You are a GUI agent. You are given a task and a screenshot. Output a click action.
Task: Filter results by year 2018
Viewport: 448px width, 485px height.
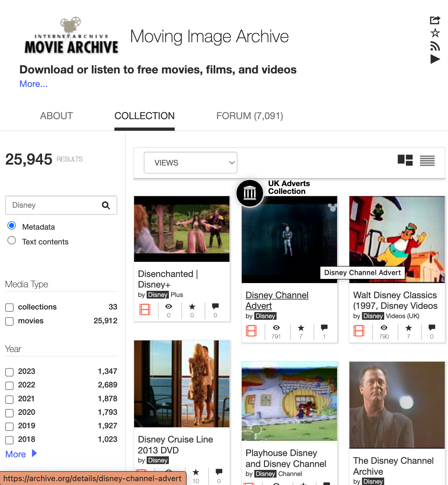tap(10, 440)
